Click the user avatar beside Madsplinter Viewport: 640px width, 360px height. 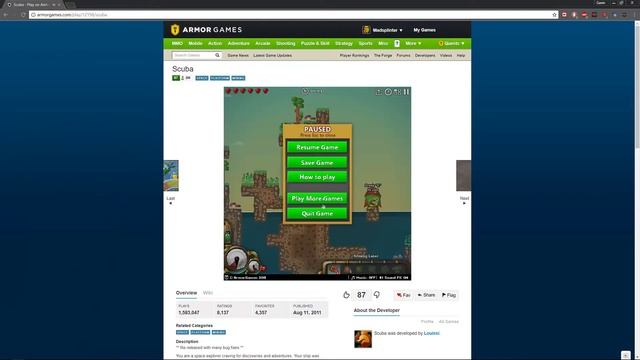(x=366, y=30)
